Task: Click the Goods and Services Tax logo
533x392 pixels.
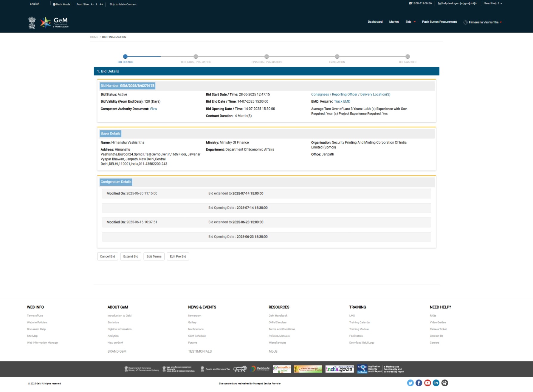Action: pyautogui.click(x=215, y=369)
